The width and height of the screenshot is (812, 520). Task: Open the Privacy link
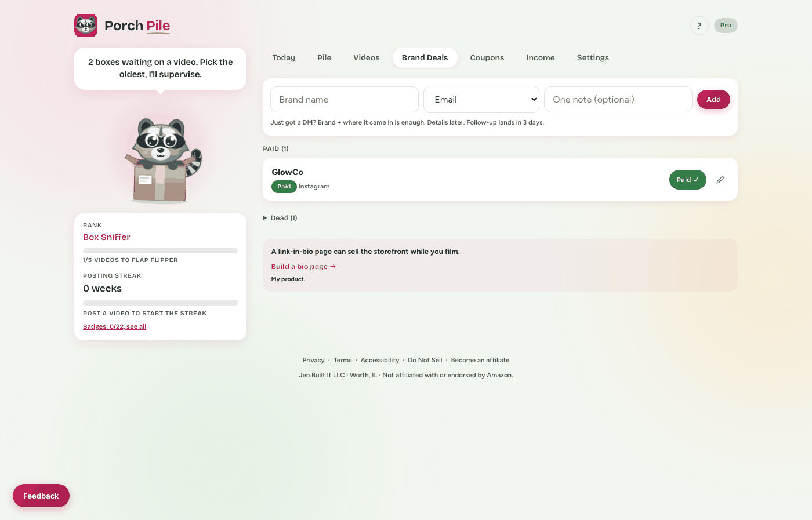point(313,361)
